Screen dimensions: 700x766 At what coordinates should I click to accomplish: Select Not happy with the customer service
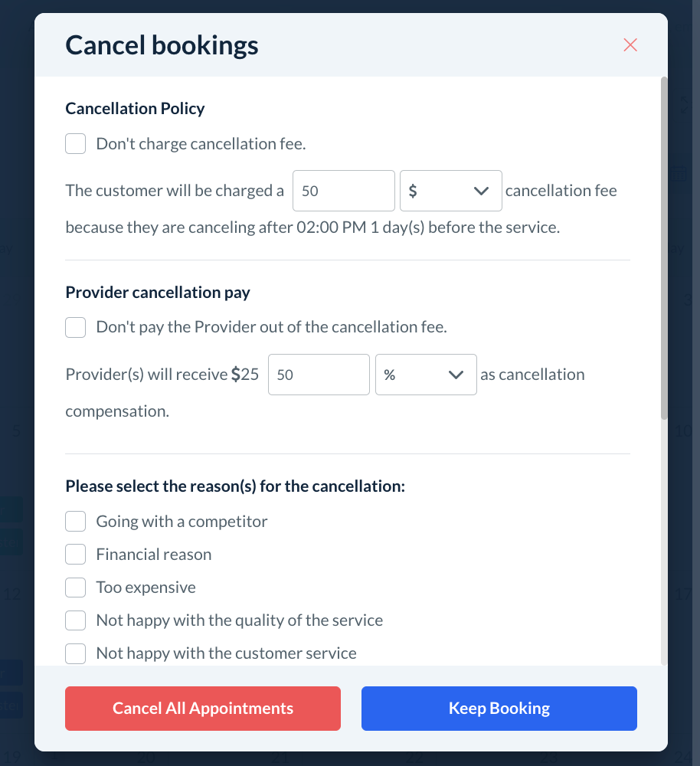pos(75,653)
